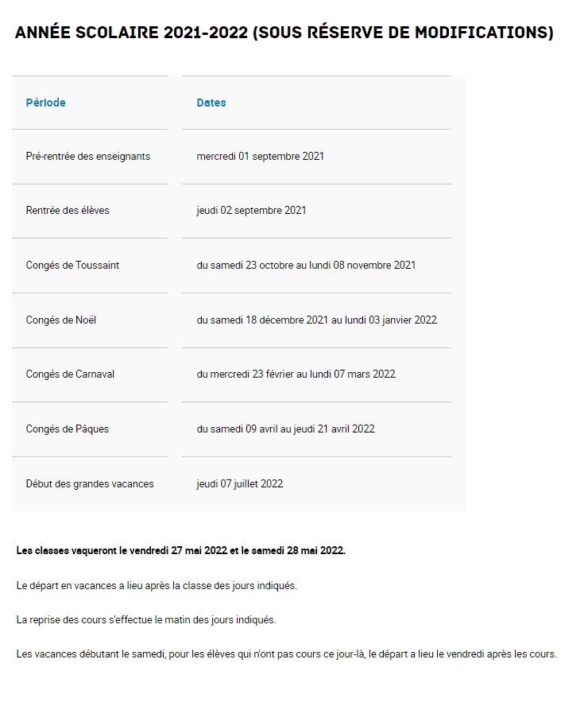Click the sentence about départ en vacances
The image size is (588, 706).
(x=157, y=586)
